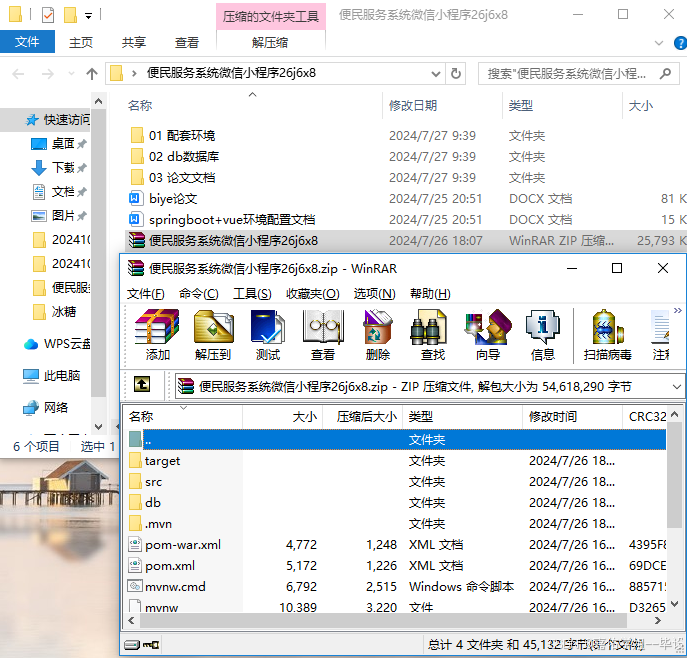The image size is (687, 658).
Task: Click the Virus Scan (扫描病毒) icon
Action: (x=608, y=335)
